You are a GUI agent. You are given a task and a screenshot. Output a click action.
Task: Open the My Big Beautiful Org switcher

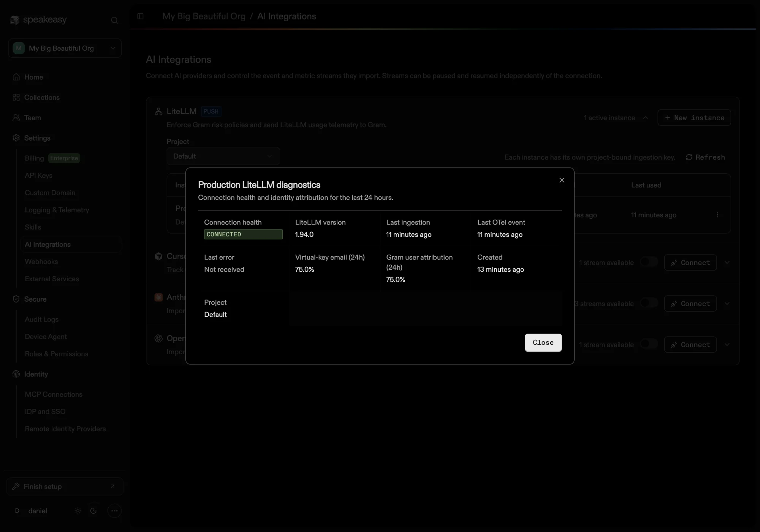pyautogui.click(x=65, y=48)
